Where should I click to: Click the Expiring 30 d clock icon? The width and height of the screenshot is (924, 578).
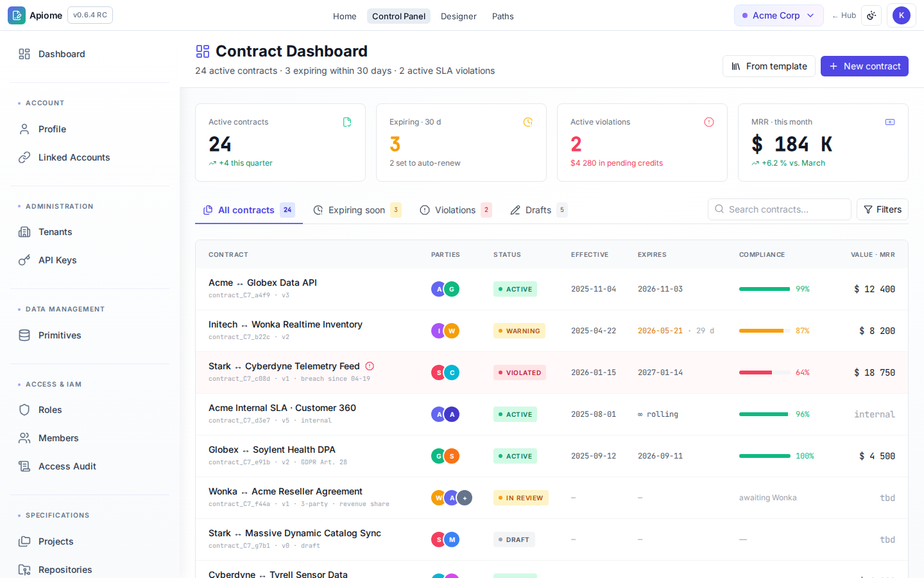528,122
